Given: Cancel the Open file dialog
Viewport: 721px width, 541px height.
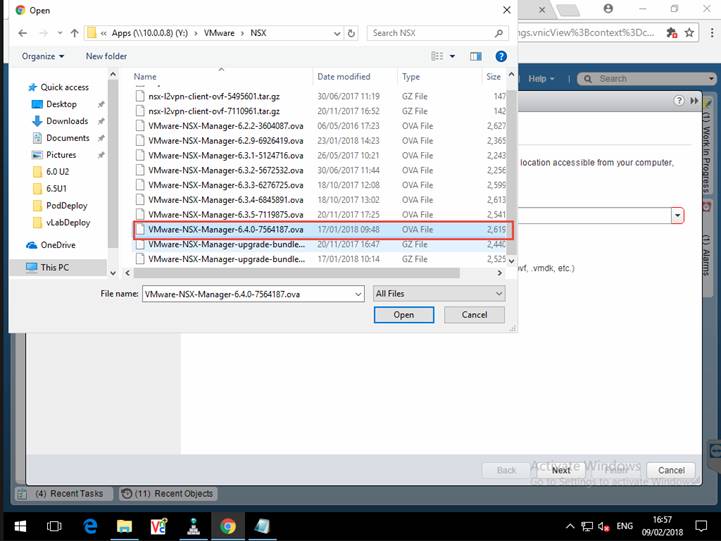Looking at the screenshot, I should [474, 315].
